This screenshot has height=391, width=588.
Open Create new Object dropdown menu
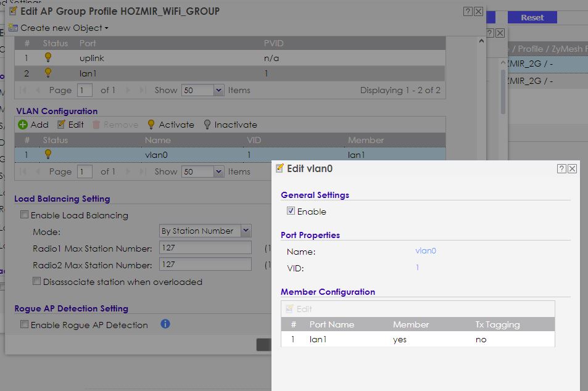tap(64, 28)
